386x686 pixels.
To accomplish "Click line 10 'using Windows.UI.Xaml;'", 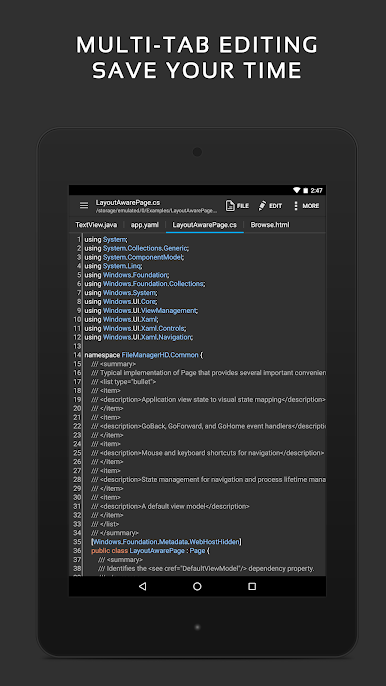I will tap(121, 319).
